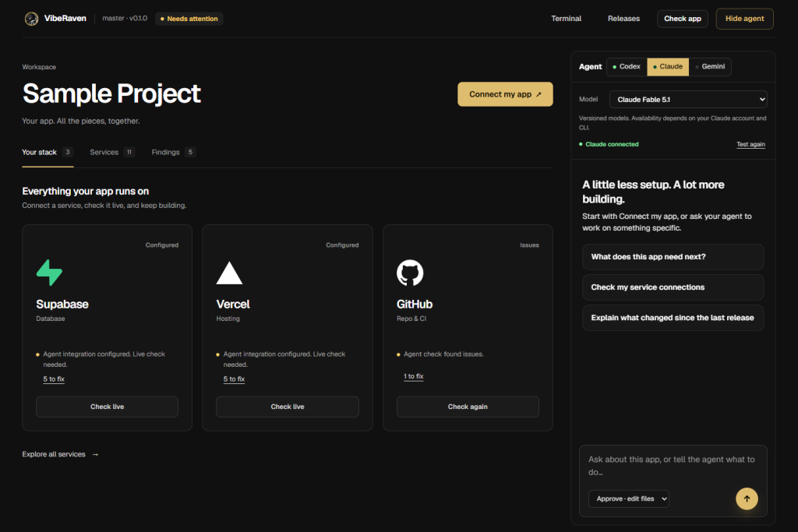Screen dimensions: 798x532
Task: Open the 5 to fix link under Supabase
Action: [54, 379]
